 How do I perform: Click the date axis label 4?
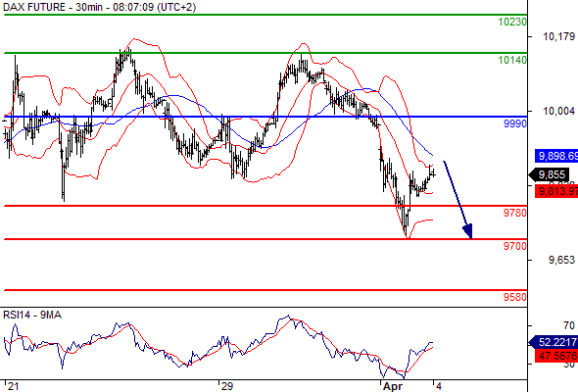[x=438, y=386]
